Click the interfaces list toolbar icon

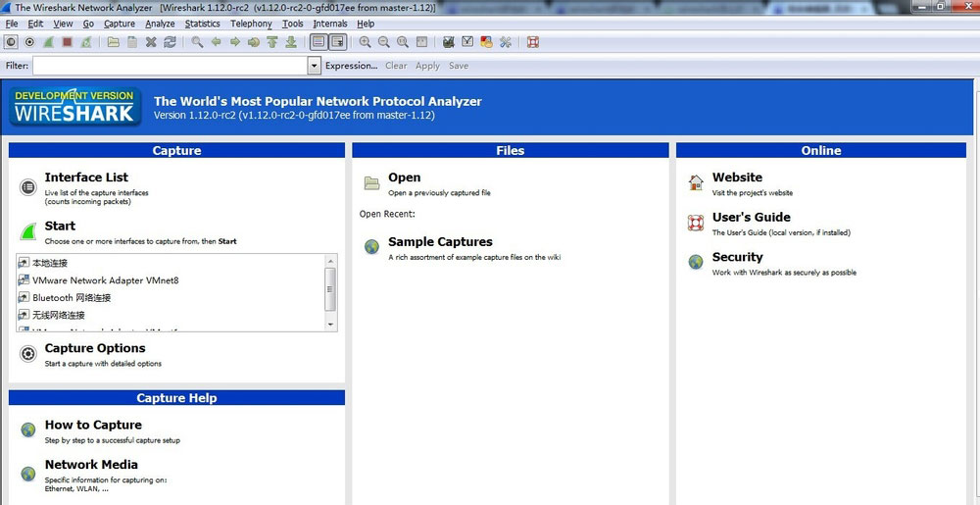click(x=11, y=42)
